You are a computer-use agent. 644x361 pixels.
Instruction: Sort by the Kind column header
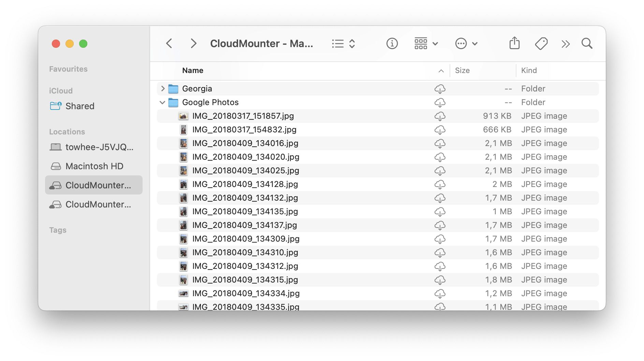pos(529,71)
